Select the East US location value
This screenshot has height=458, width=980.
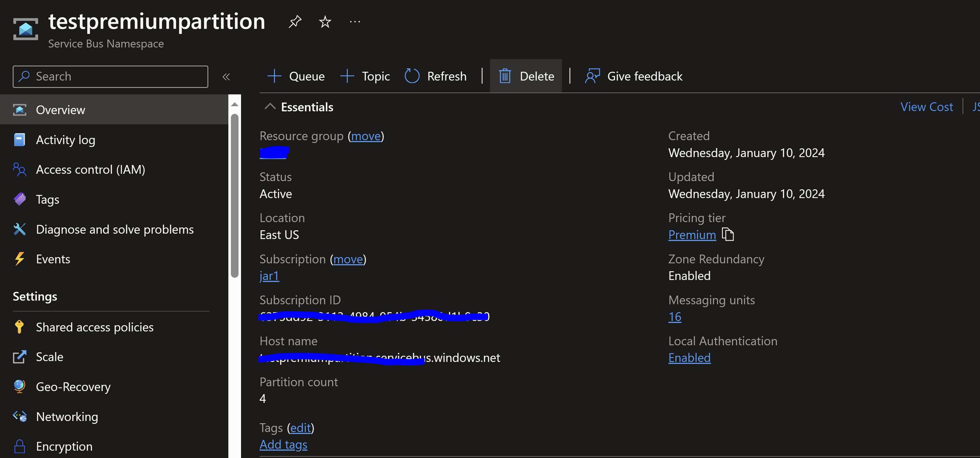point(279,235)
